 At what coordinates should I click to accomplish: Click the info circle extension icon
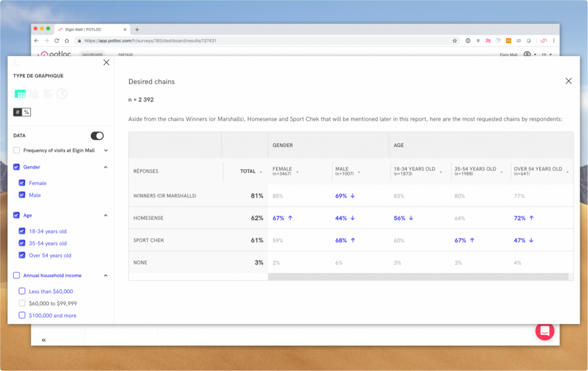[467, 41]
